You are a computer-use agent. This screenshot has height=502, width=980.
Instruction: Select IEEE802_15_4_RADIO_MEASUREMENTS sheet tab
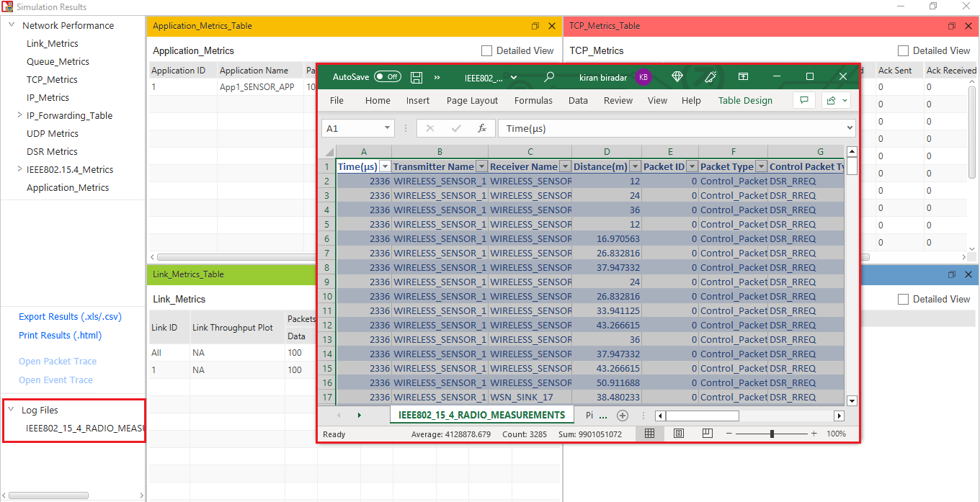point(481,415)
